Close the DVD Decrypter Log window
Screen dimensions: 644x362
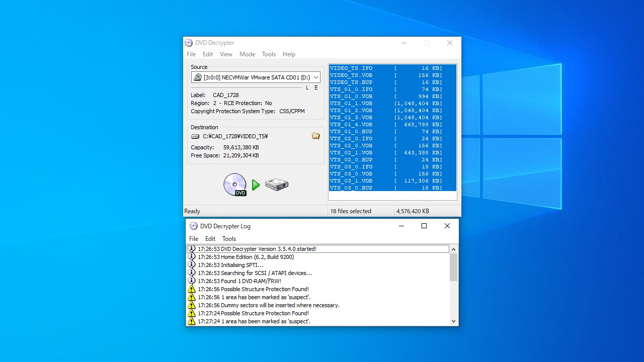pyautogui.click(x=447, y=226)
